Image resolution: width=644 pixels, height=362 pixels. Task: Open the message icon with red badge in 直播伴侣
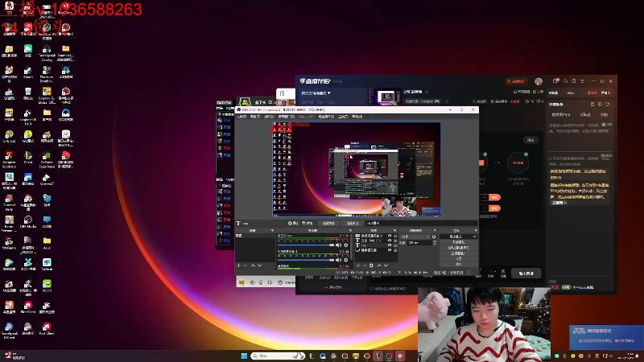click(555, 81)
